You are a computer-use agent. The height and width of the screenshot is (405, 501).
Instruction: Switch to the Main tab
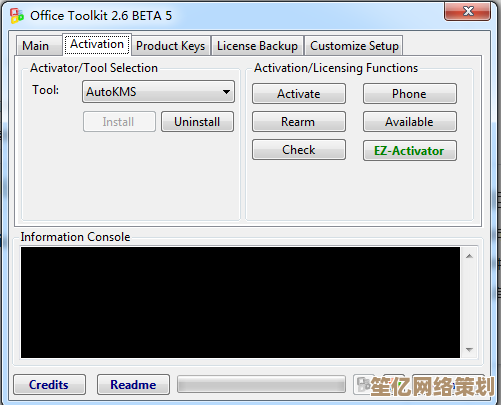pos(36,46)
